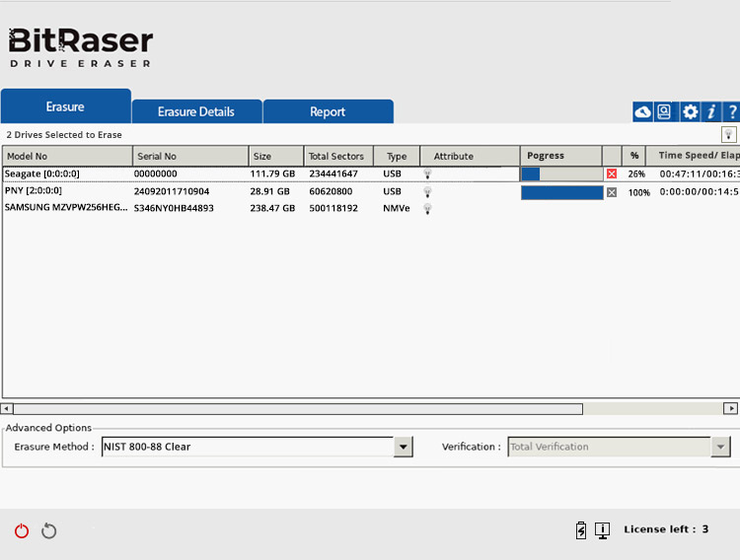This screenshot has width=740, height=560.
Task: Click the Attribute column header
Action: (x=470, y=156)
